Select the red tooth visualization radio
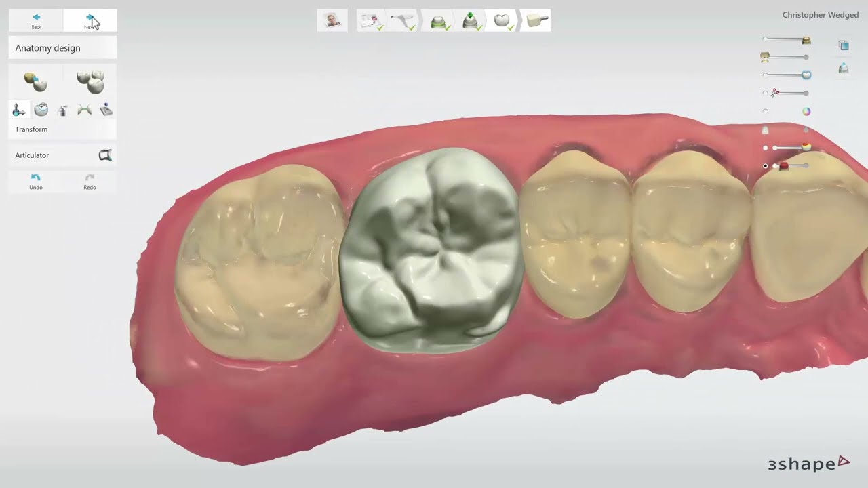Viewport: 868px width, 488px height. pyautogui.click(x=766, y=166)
